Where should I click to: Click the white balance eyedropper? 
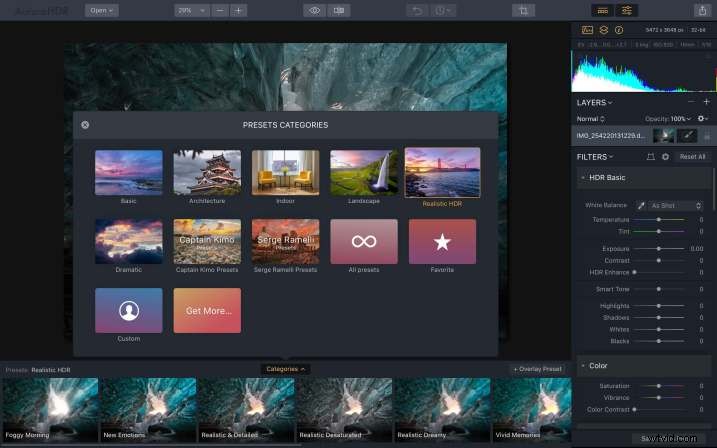pos(641,205)
